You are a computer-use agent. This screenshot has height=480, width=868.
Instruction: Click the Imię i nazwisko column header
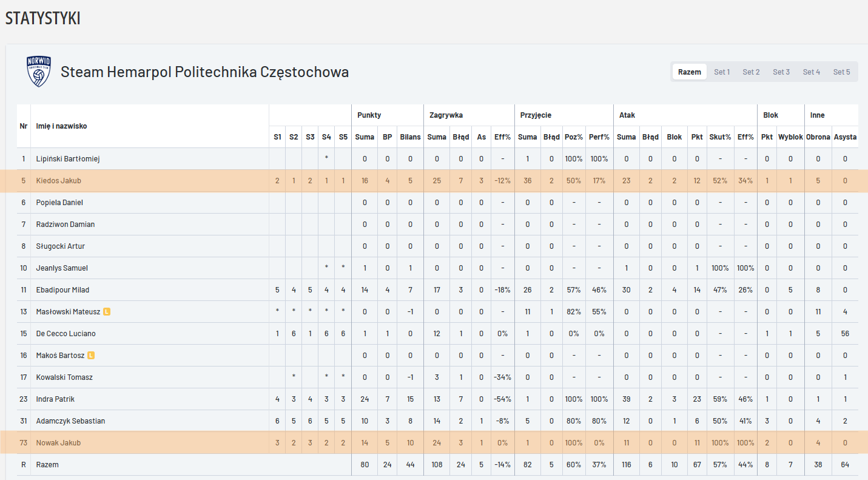[x=61, y=126]
